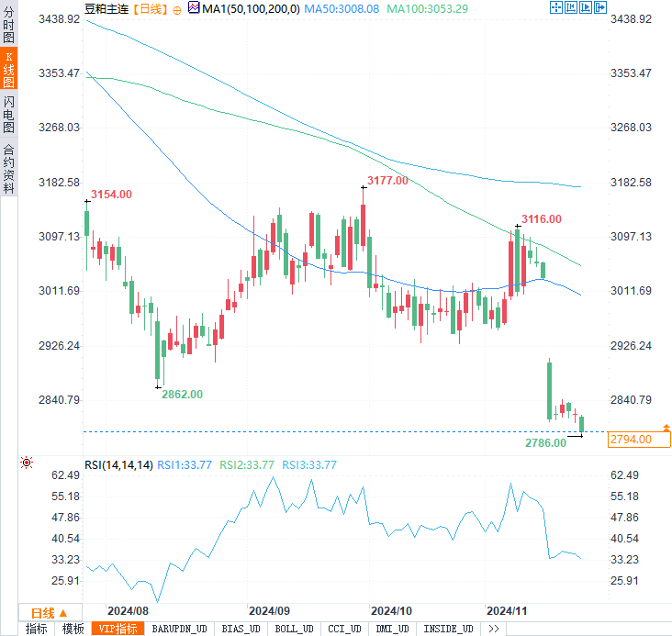Click the 2024/10 date axis label
672x636 pixels.
click(x=391, y=610)
